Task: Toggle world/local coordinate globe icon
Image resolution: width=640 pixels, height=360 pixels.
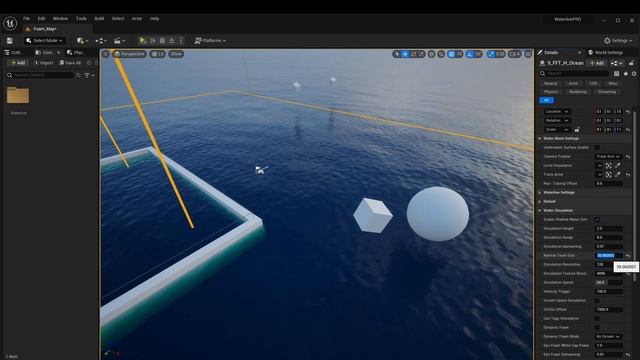Action: tap(431, 54)
